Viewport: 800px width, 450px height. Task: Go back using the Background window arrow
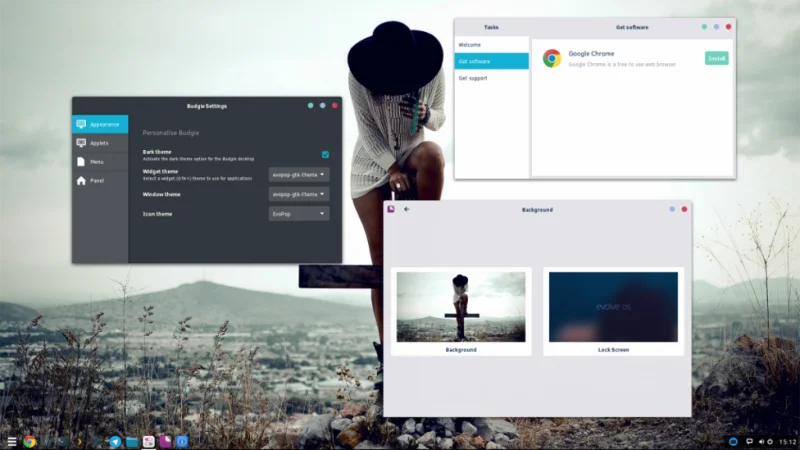click(x=407, y=209)
